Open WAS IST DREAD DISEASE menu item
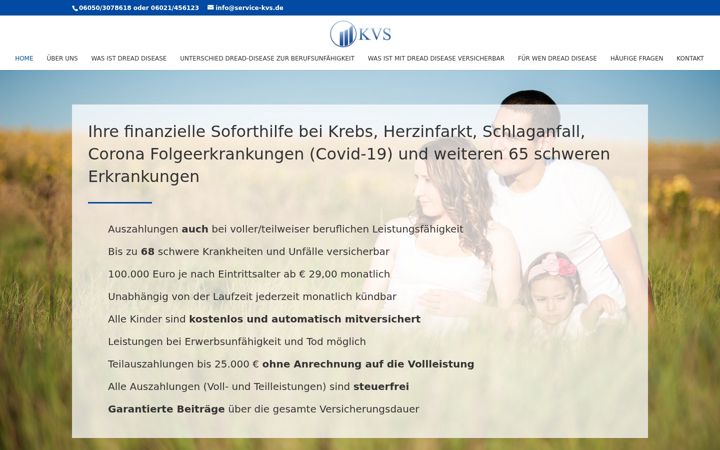Screen dimensions: 720x450 point(129,58)
